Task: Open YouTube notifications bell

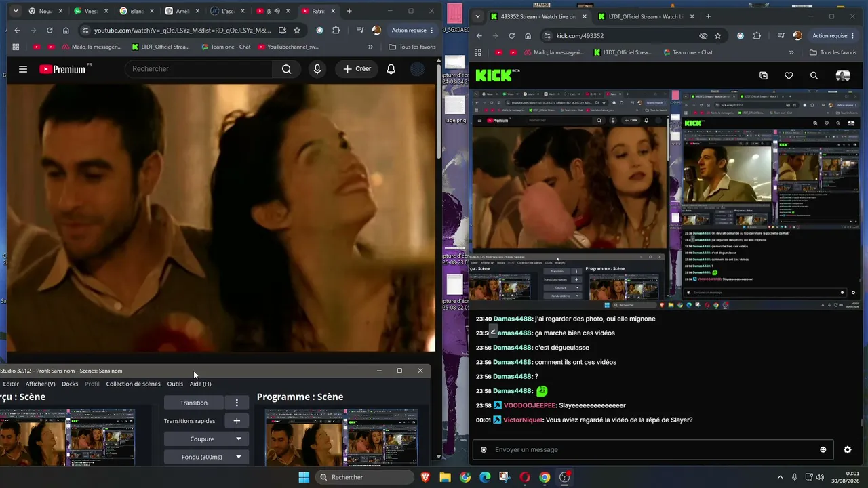Action: click(x=391, y=69)
